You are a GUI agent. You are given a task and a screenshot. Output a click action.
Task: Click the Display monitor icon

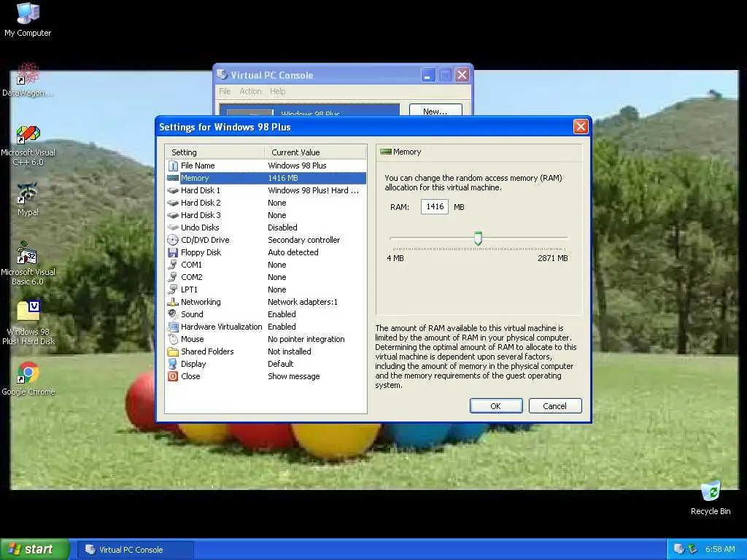[x=173, y=364]
